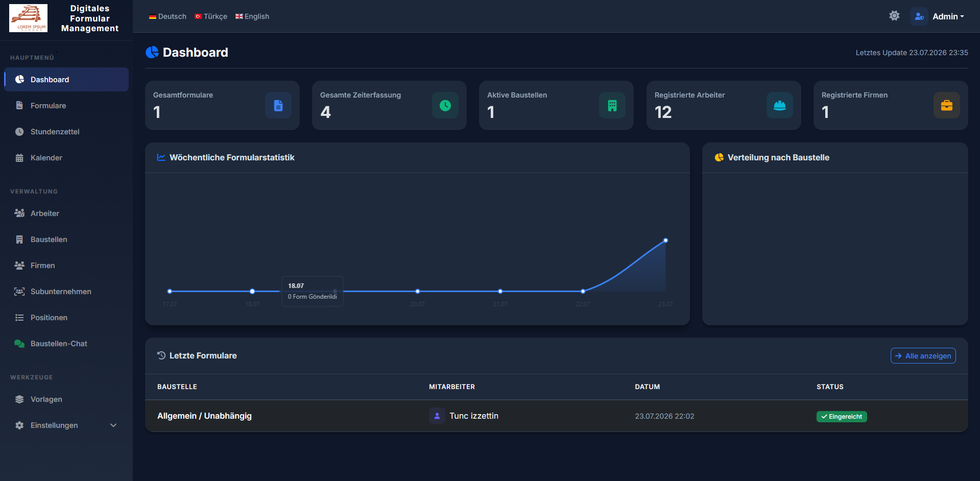The width and height of the screenshot is (980, 481).
Task: Click the DATUM column header
Action: point(647,387)
